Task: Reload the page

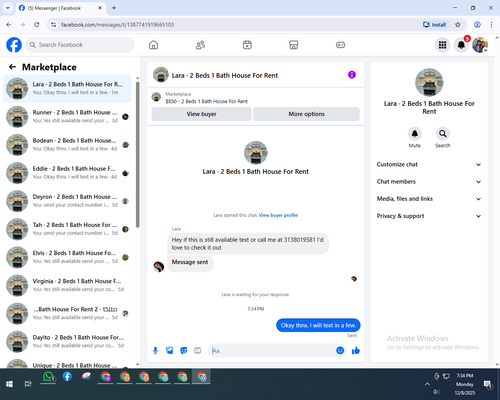Action: click(37, 25)
